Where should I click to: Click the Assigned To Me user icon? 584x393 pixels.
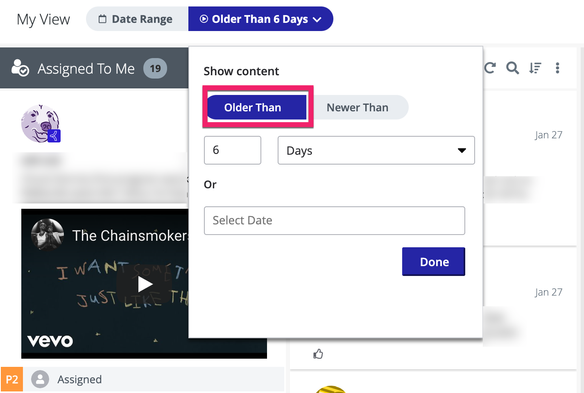(x=20, y=68)
